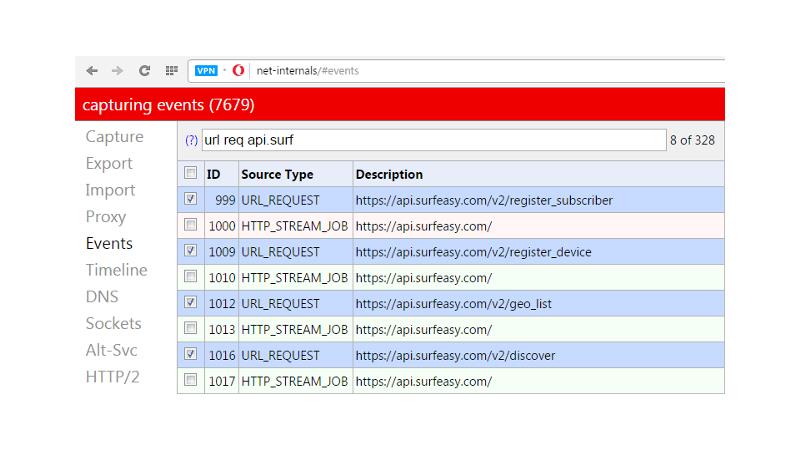Click URL_REQUEST in row 1009
Screen dimensions: 800x450
pyautogui.click(x=280, y=252)
